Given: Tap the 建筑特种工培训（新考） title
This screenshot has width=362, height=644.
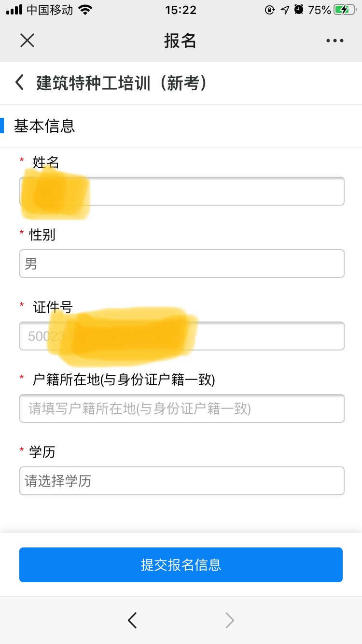Looking at the screenshot, I should (x=122, y=83).
